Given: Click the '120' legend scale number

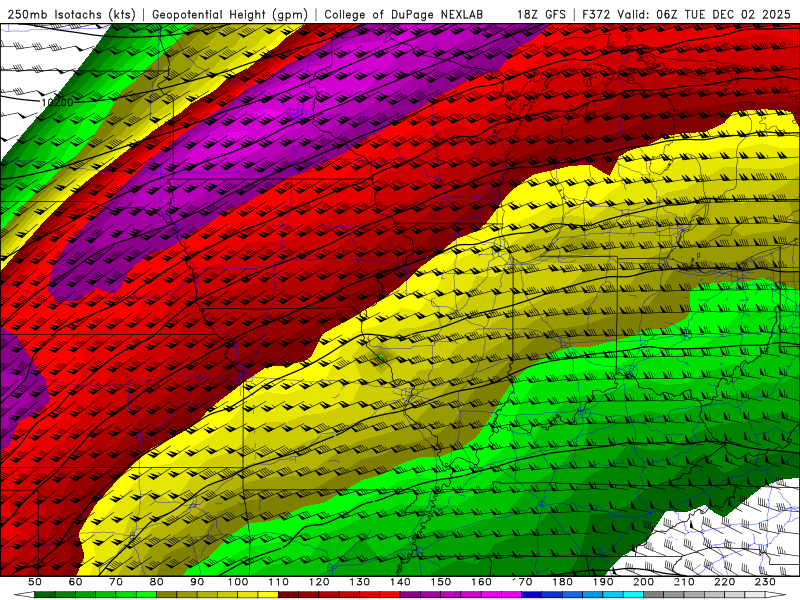Looking at the screenshot, I should [319, 582].
